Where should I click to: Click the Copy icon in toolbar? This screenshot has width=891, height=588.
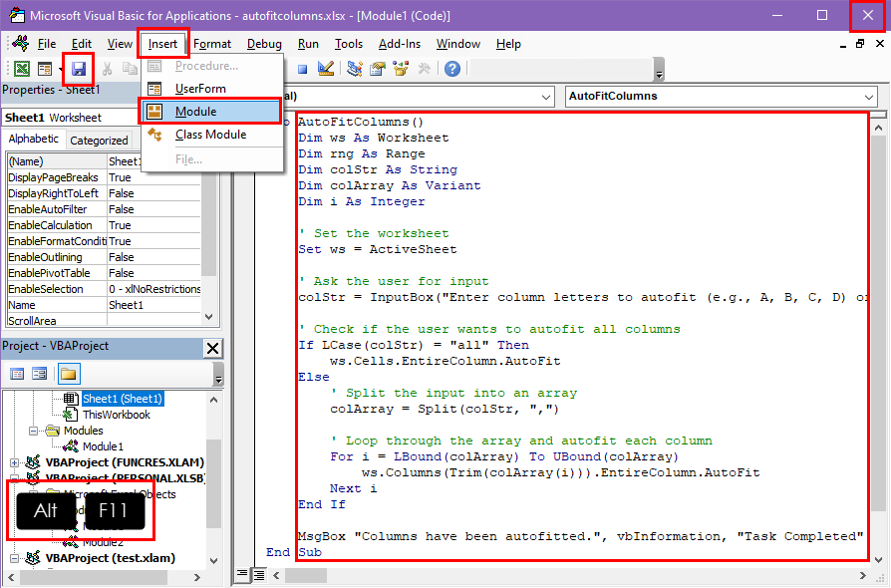point(130,70)
